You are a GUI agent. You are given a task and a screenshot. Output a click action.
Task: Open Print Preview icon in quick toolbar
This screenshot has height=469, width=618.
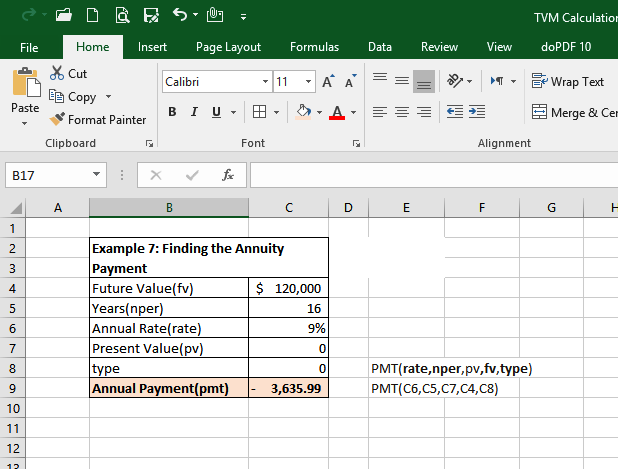coord(122,15)
